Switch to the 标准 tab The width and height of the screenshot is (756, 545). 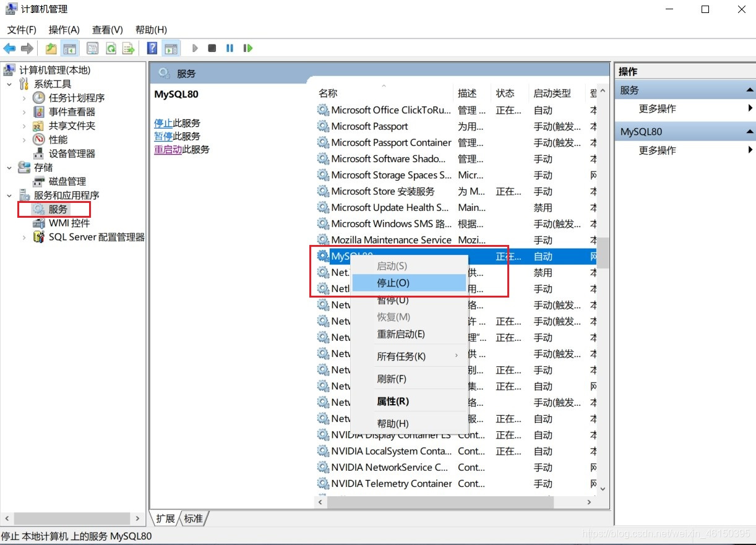click(194, 518)
